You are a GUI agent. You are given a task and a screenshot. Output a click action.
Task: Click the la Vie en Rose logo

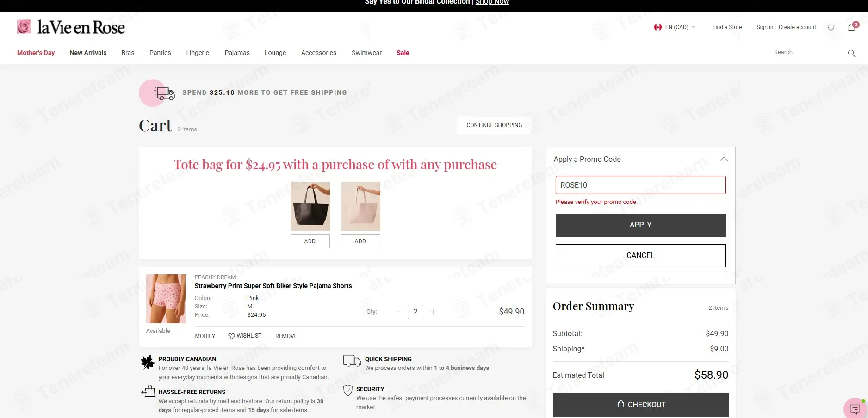point(71,27)
